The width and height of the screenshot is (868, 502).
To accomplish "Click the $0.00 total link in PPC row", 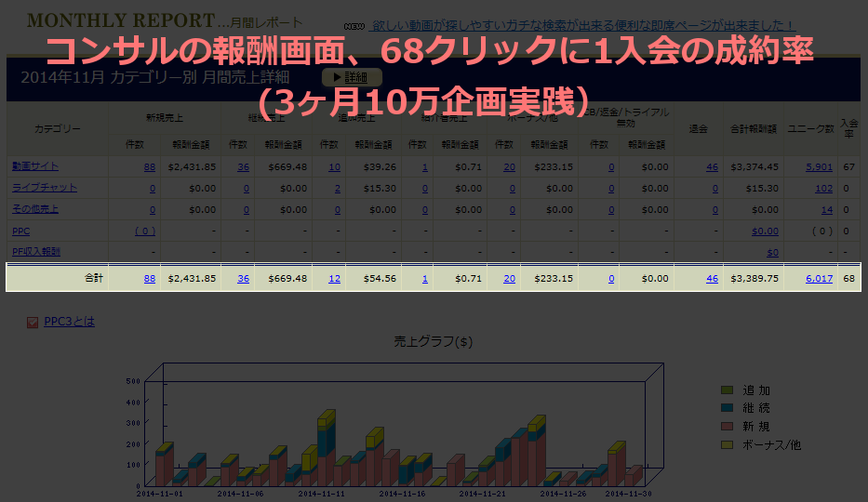I will [765, 231].
